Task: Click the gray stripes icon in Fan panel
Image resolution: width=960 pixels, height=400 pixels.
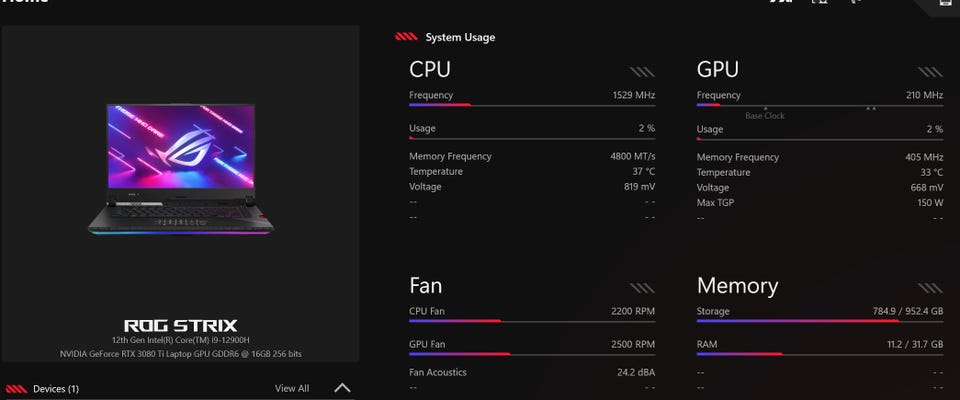Action: 642,288
